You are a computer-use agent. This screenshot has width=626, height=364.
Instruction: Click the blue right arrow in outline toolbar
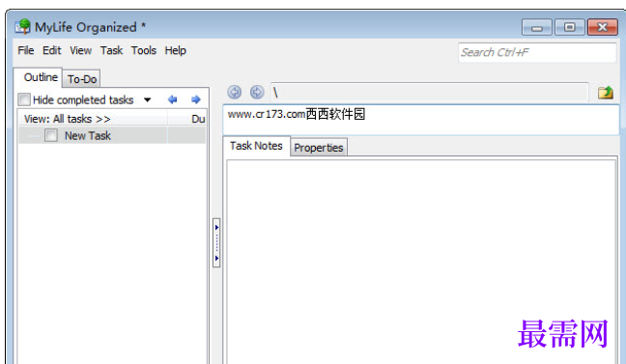[195, 99]
